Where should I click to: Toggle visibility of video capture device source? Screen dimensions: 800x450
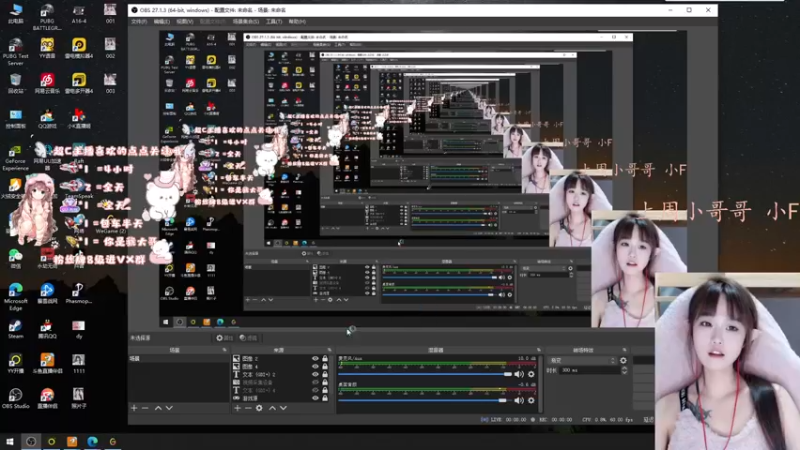point(315,382)
